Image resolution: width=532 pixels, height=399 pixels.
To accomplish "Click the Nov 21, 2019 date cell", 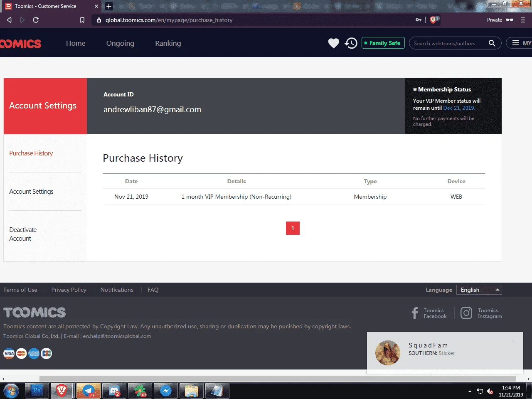I will 131,197.
